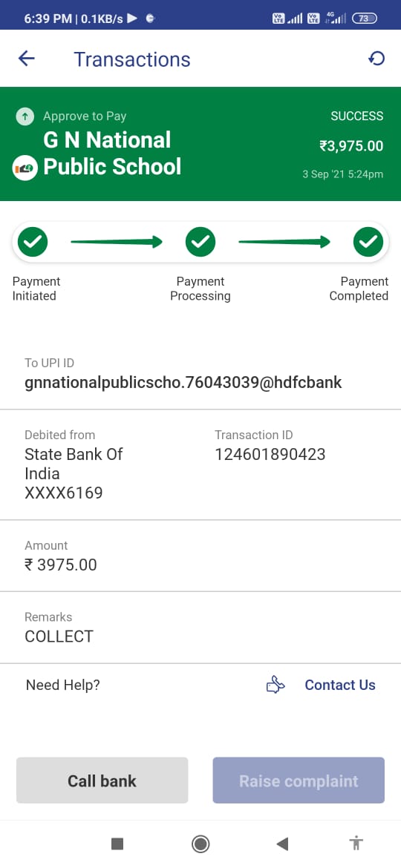Tap the Raise complaint button

pos(299,780)
